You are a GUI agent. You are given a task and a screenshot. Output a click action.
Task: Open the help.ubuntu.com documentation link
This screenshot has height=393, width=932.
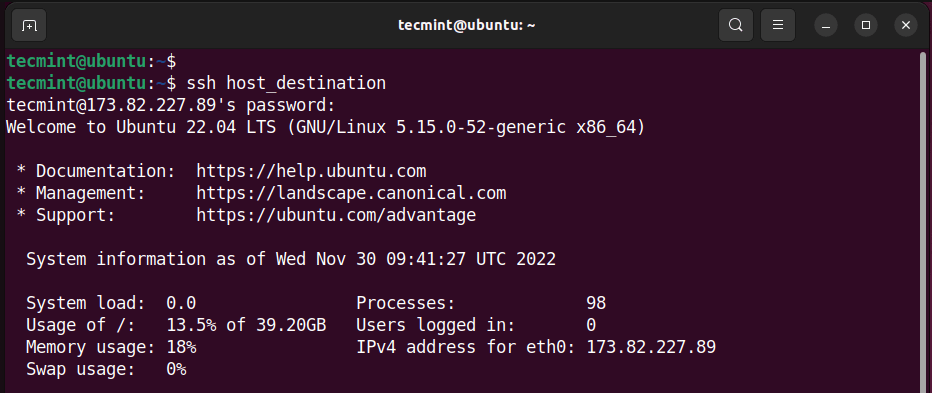(x=311, y=171)
